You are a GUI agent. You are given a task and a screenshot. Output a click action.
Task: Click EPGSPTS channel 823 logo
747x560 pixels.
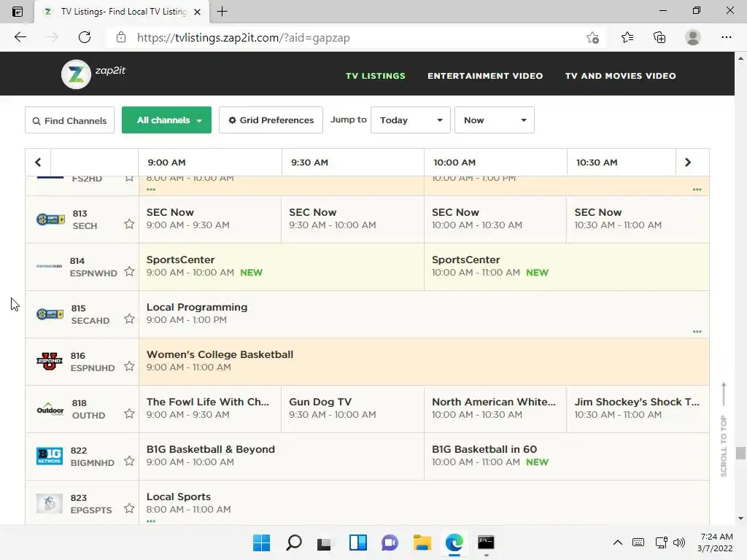pos(50,503)
